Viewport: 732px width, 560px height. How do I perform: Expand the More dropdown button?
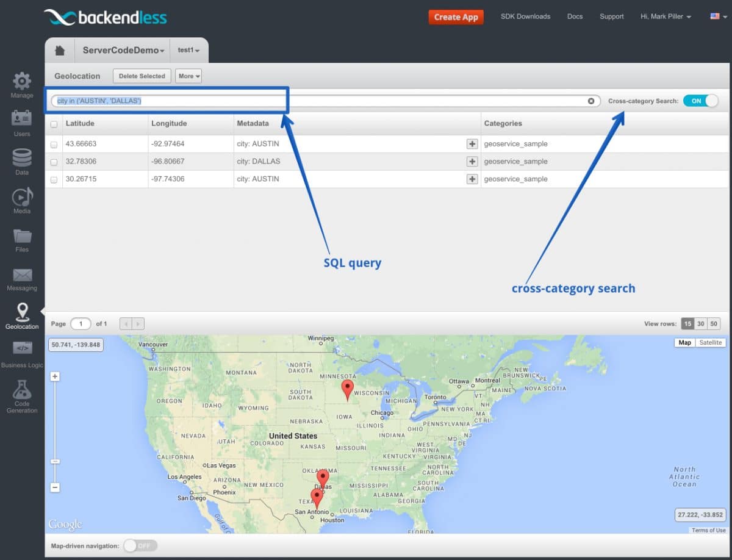(x=188, y=76)
